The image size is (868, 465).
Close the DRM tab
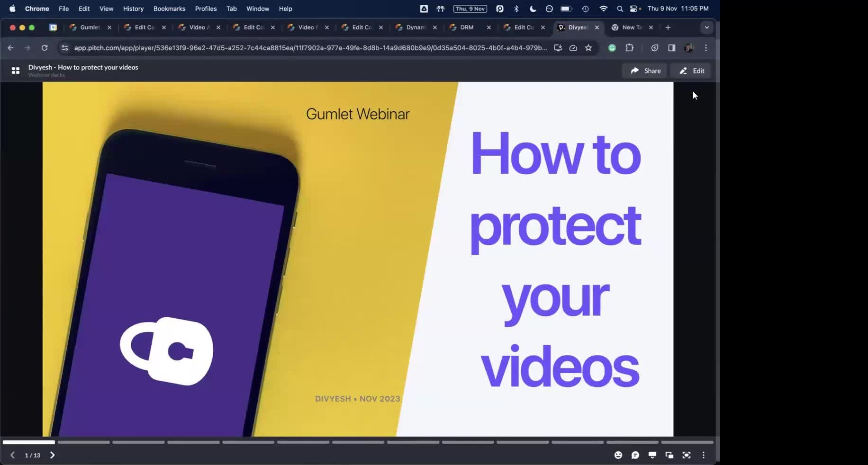489,27
